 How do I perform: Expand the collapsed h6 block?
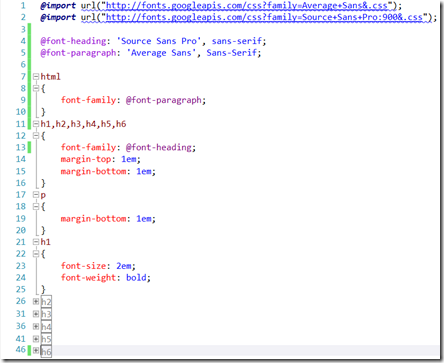36,350
